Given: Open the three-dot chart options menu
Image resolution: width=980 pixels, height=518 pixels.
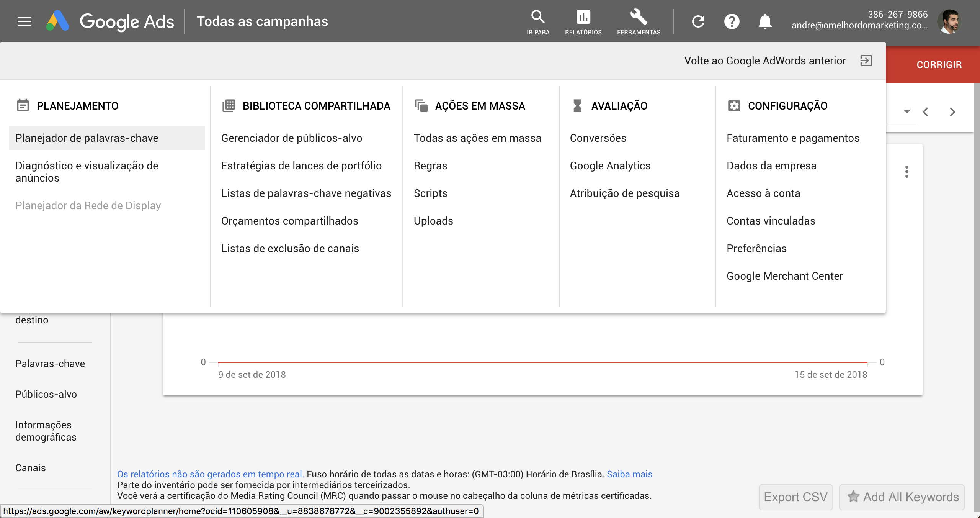Looking at the screenshot, I should pyautogui.click(x=906, y=172).
